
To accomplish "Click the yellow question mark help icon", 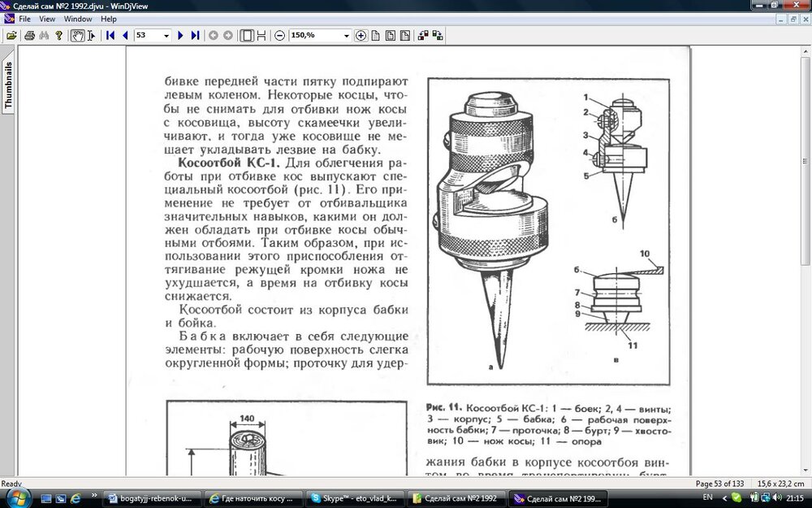I will pos(58,35).
